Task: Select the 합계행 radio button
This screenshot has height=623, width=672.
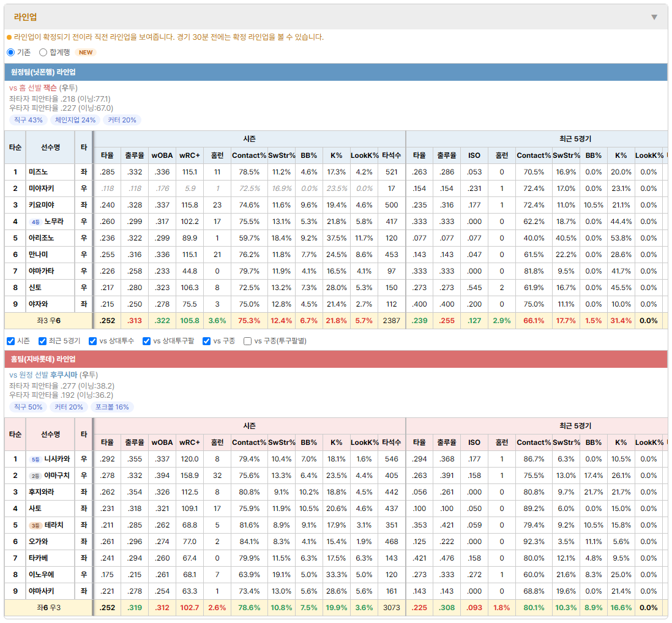Action: pos(43,52)
